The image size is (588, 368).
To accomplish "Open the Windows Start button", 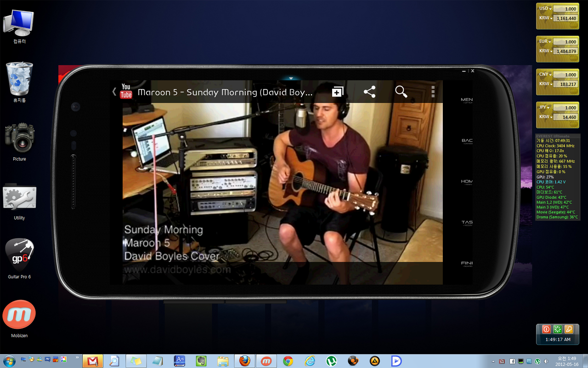I will point(9,361).
